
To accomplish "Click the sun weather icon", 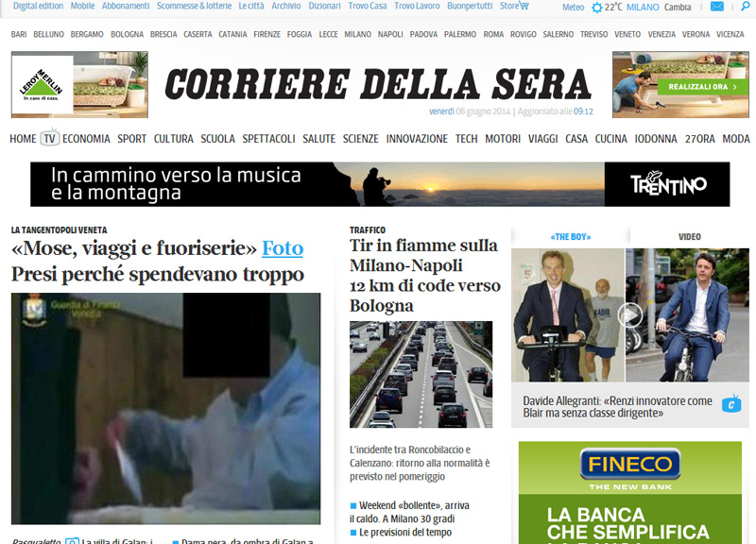I will (596, 8).
